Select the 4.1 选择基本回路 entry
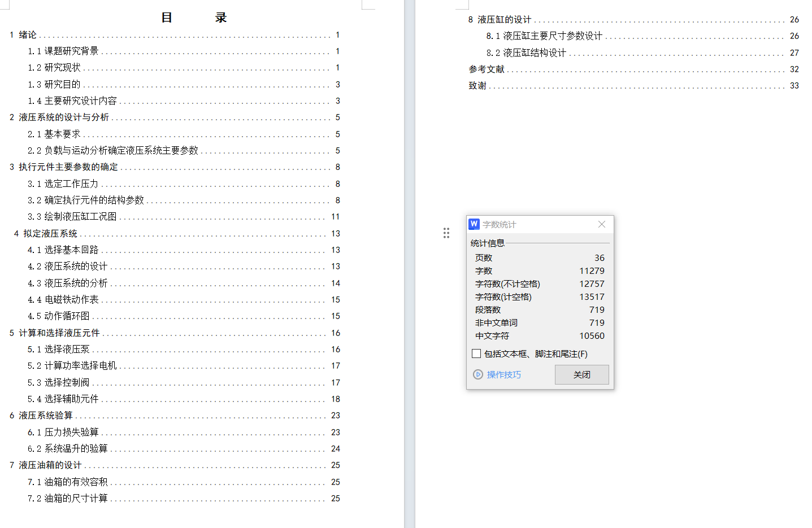The height and width of the screenshot is (528, 812). (x=184, y=250)
